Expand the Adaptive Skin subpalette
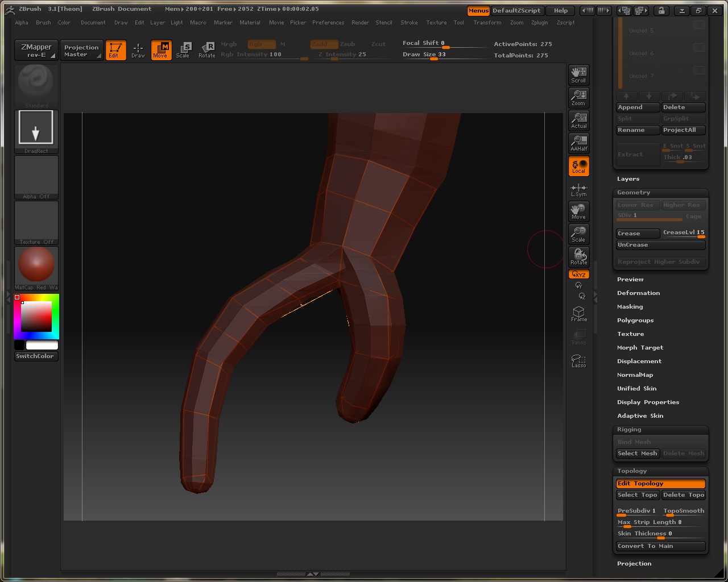This screenshot has width=728, height=582. [x=640, y=416]
